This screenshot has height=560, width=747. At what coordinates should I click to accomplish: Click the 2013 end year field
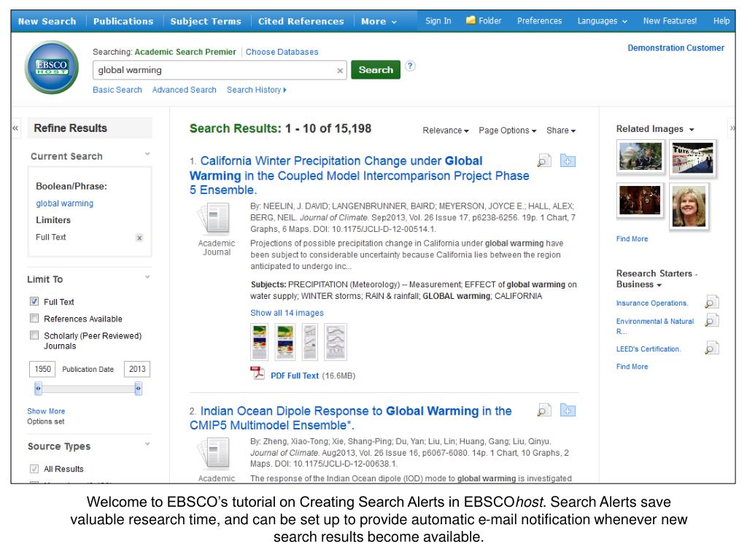pos(137,369)
